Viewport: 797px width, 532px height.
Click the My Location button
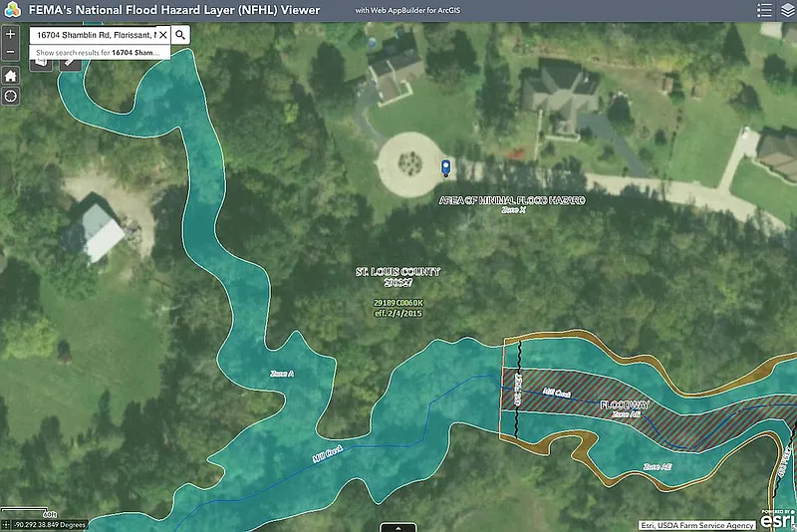click(x=10, y=97)
